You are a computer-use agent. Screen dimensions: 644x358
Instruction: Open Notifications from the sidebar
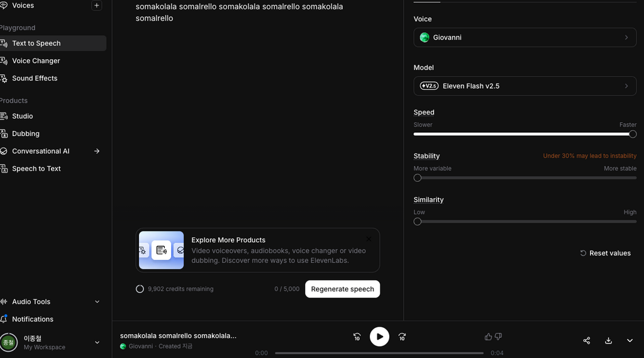pyautogui.click(x=33, y=319)
